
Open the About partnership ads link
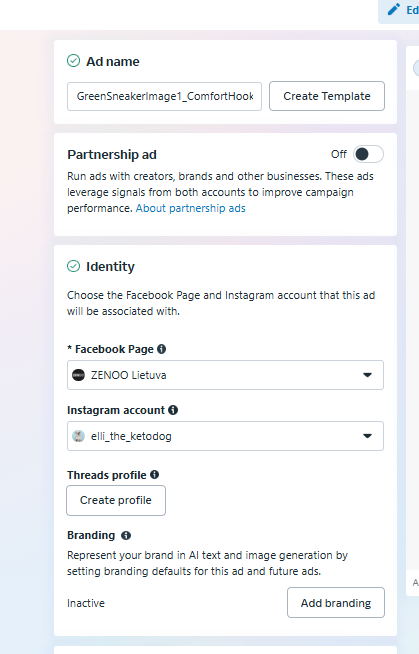pyautogui.click(x=191, y=208)
